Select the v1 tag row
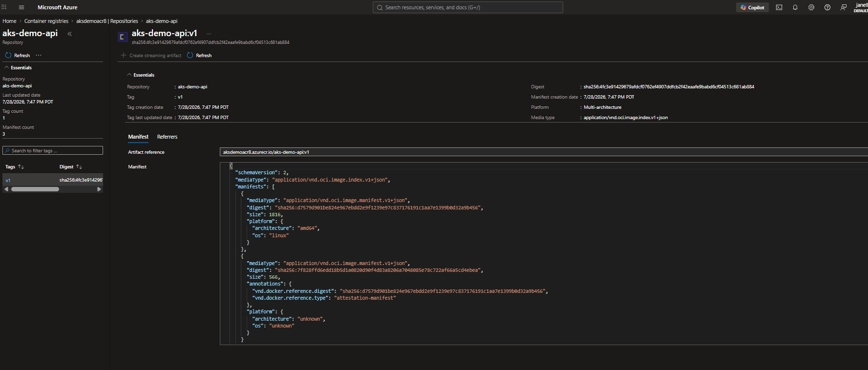Screen dimensions: 868x370 pyautogui.click(x=53, y=180)
